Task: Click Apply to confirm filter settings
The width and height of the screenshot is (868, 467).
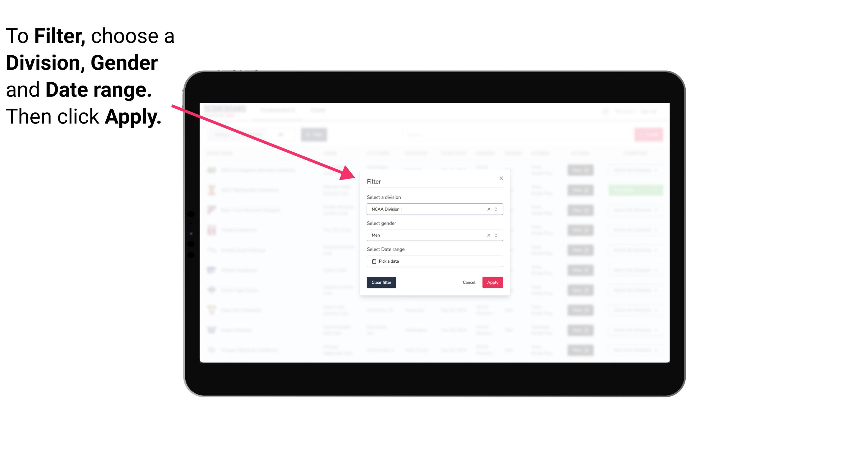Action: (492, 283)
